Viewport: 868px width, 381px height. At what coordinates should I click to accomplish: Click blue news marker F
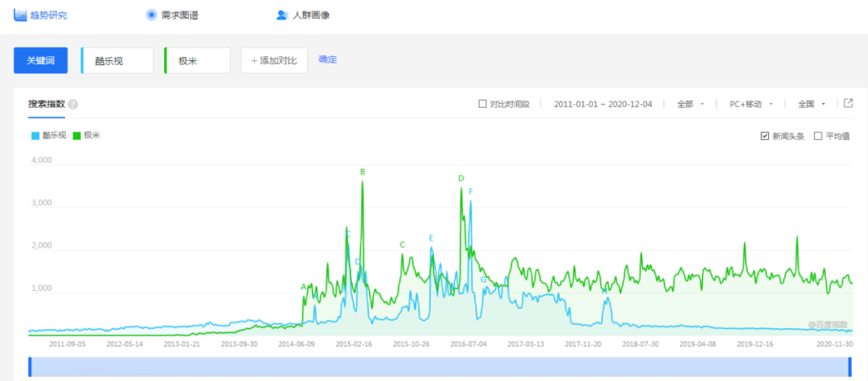pos(471,191)
